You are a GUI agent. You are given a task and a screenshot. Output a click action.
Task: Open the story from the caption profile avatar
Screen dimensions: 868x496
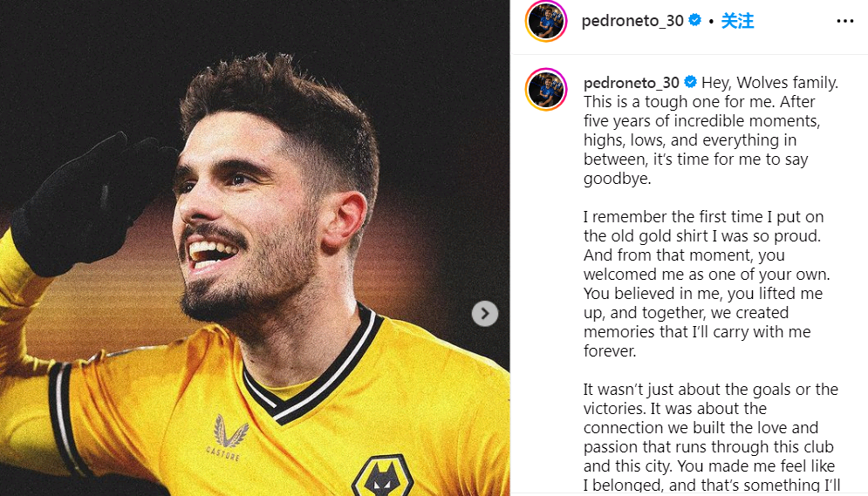point(546,90)
